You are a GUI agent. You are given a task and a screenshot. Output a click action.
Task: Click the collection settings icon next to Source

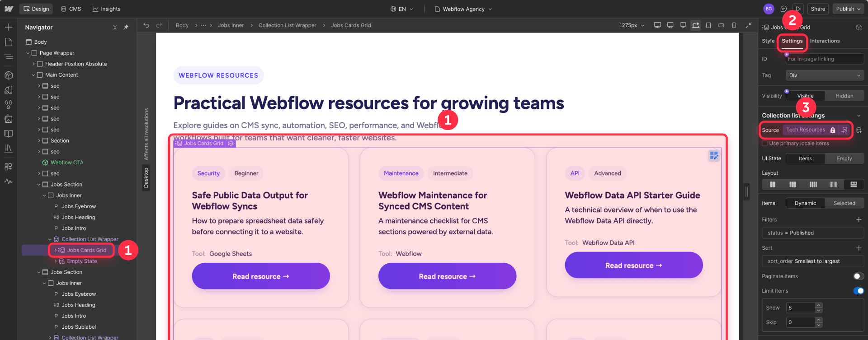click(x=859, y=130)
